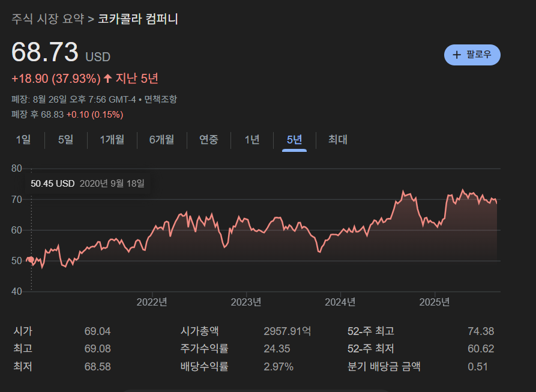
Task: Click the 시가총액 value 2957.91억
Action: point(287,331)
